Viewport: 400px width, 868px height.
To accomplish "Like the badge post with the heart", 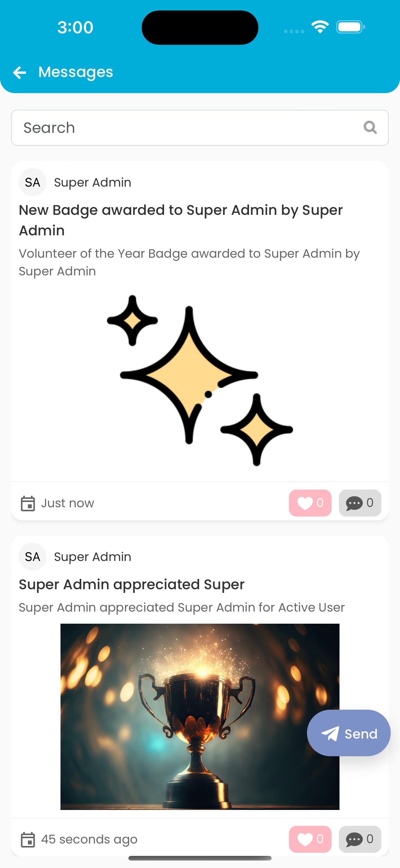I will click(310, 503).
